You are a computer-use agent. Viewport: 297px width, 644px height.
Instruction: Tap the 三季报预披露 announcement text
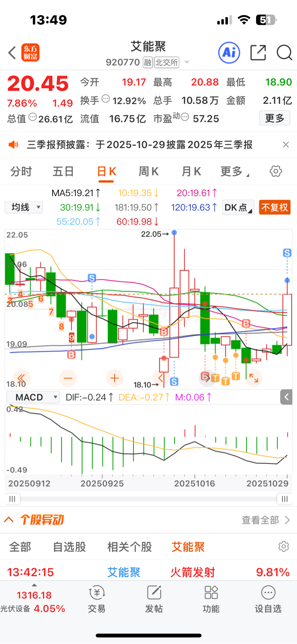pyautogui.click(x=140, y=145)
